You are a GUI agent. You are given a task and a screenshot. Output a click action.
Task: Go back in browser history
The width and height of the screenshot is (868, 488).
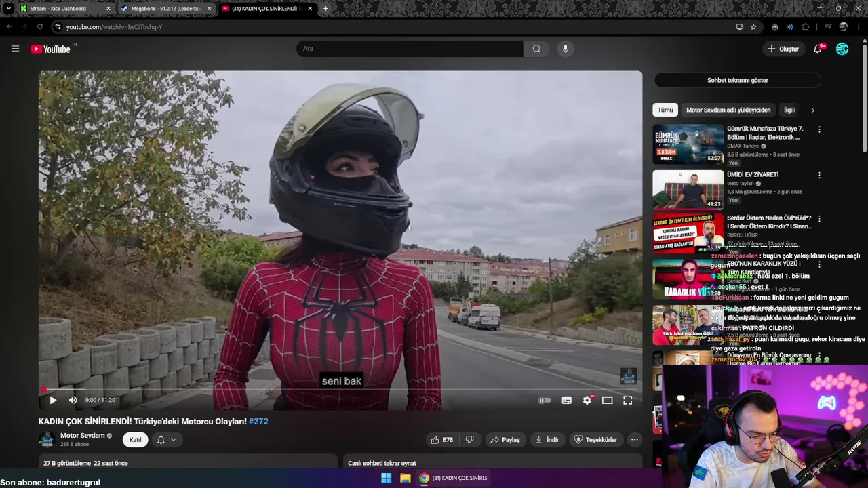[x=9, y=27]
